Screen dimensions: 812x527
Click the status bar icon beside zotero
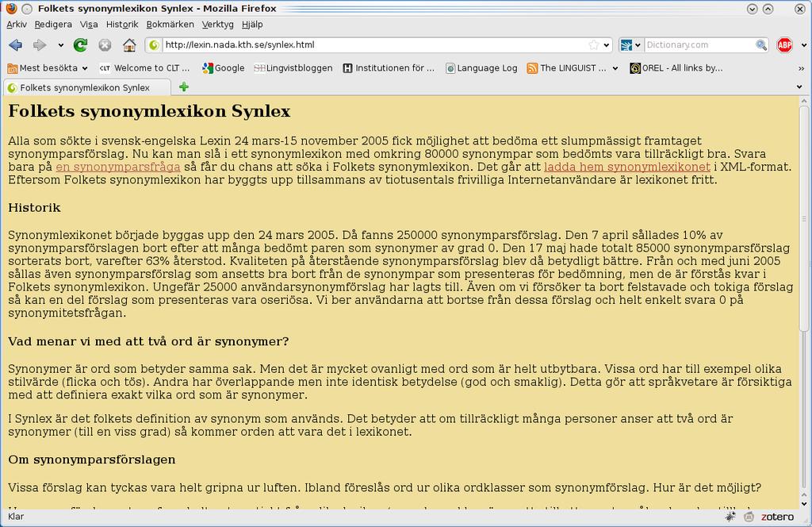[x=749, y=517]
